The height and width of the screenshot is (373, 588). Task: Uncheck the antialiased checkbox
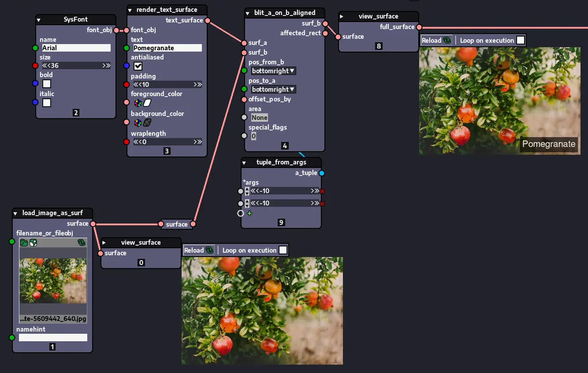(x=138, y=66)
